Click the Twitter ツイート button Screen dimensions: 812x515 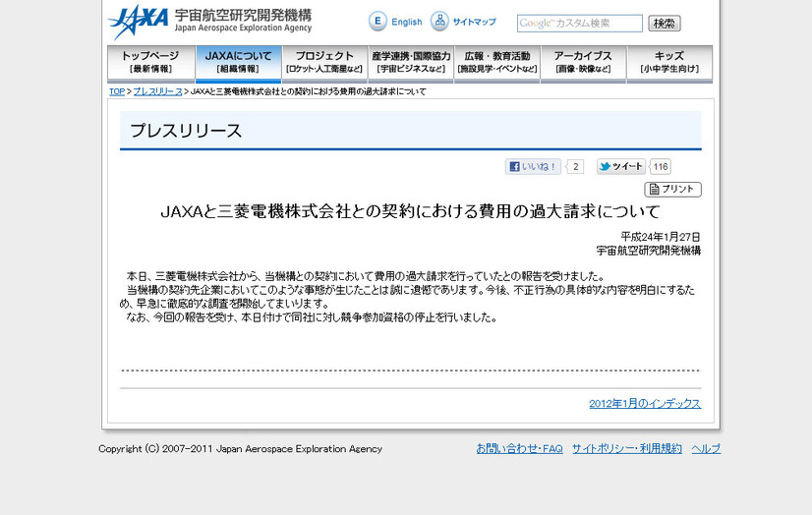pos(621,167)
